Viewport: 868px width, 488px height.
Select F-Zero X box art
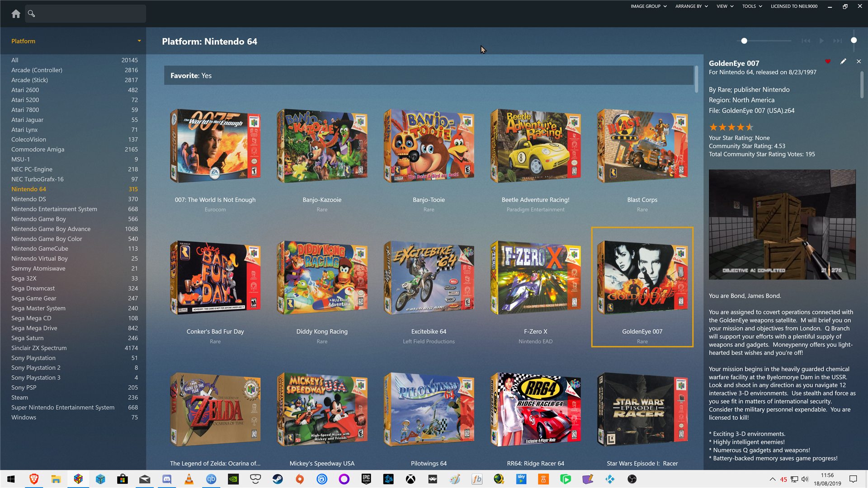point(535,277)
